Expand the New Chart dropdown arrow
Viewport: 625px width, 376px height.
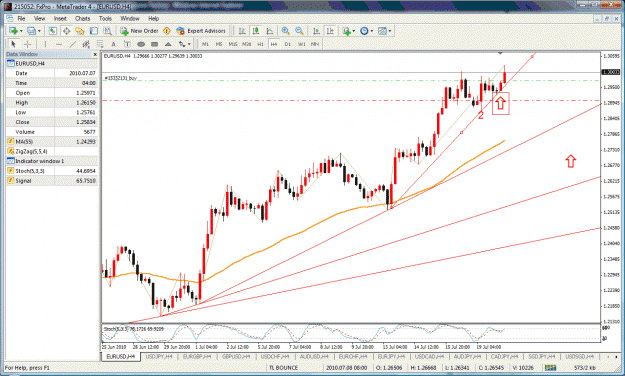21,31
